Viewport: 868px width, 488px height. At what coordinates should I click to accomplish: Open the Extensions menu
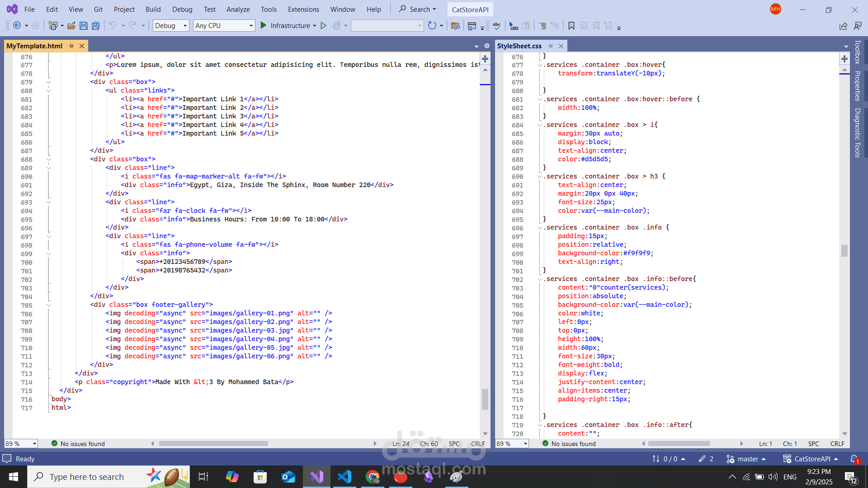(303, 9)
